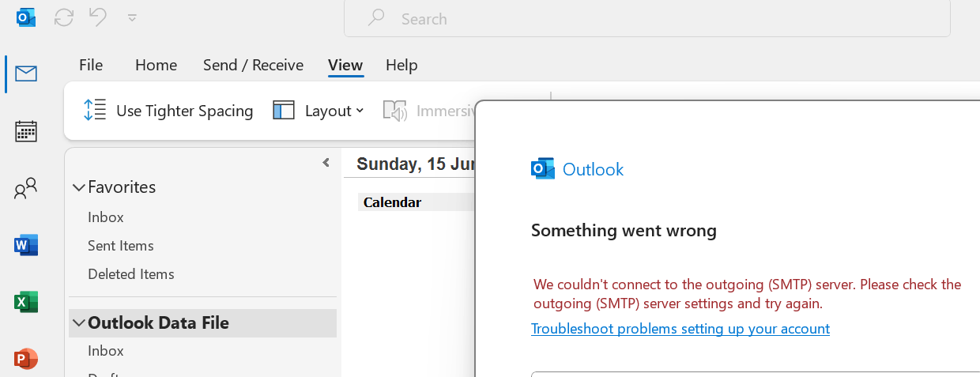Switch to the Send / Receive tab
Image resolution: width=980 pixels, height=377 pixels.
click(253, 65)
